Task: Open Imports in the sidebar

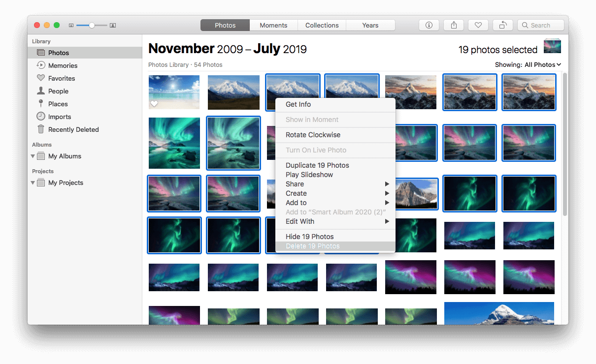Action: point(59,117)
